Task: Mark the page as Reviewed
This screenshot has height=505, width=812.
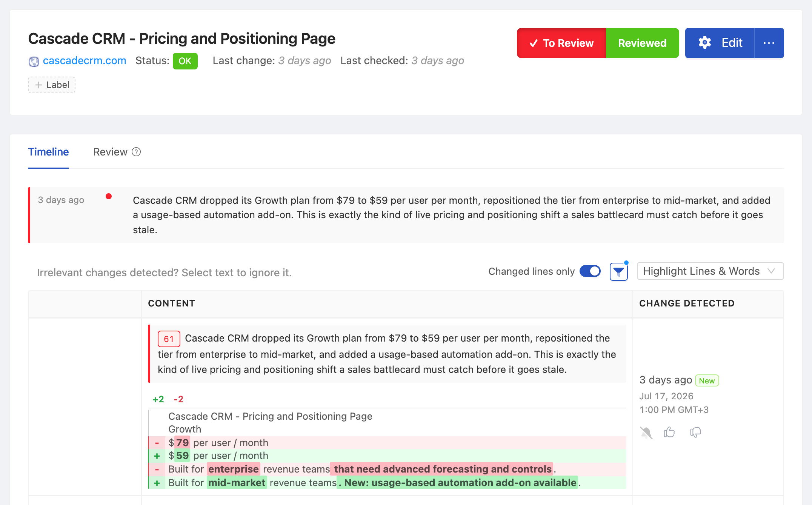Action: point(642,43)
